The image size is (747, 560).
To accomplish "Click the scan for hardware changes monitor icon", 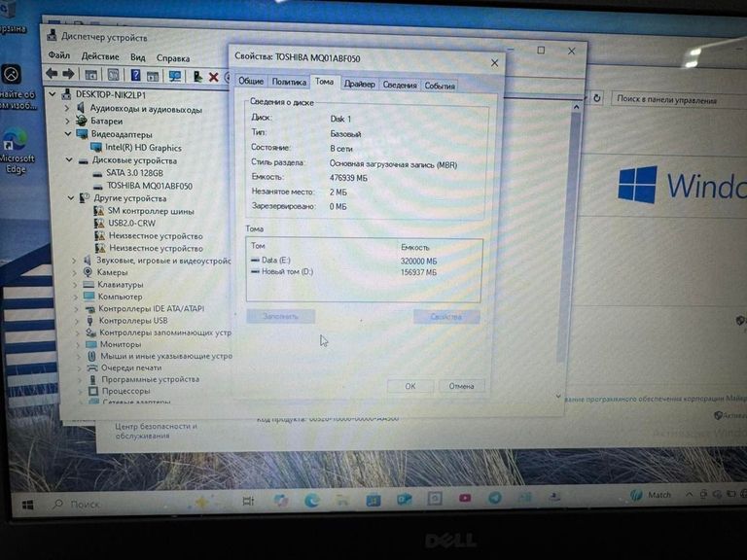I will (x=175, y=75).
